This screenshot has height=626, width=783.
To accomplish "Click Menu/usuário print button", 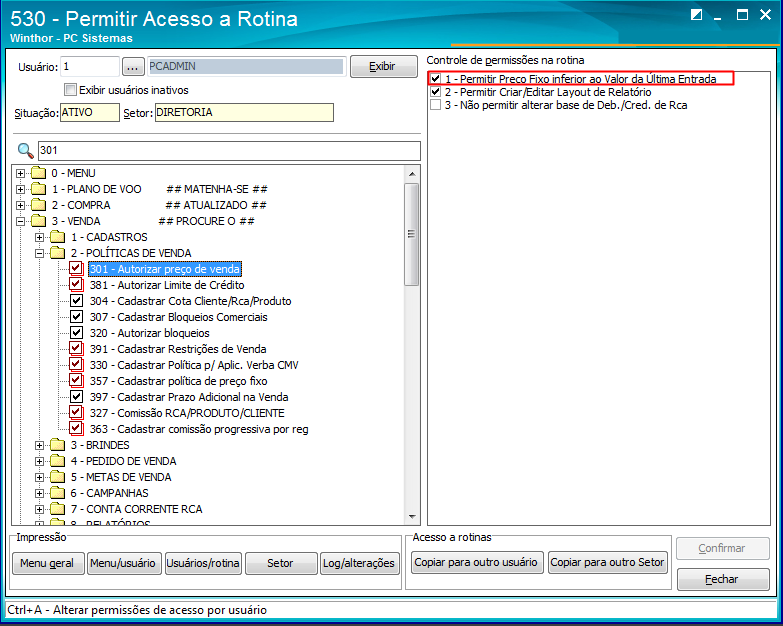I will point(124,563).
